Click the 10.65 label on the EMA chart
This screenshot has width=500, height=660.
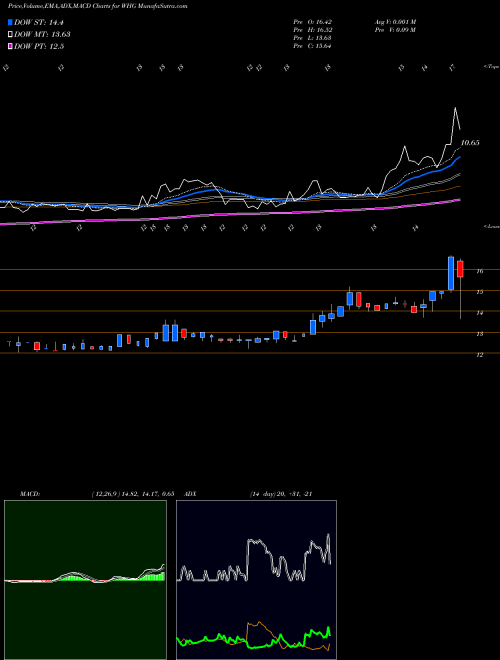click(470, 143)
